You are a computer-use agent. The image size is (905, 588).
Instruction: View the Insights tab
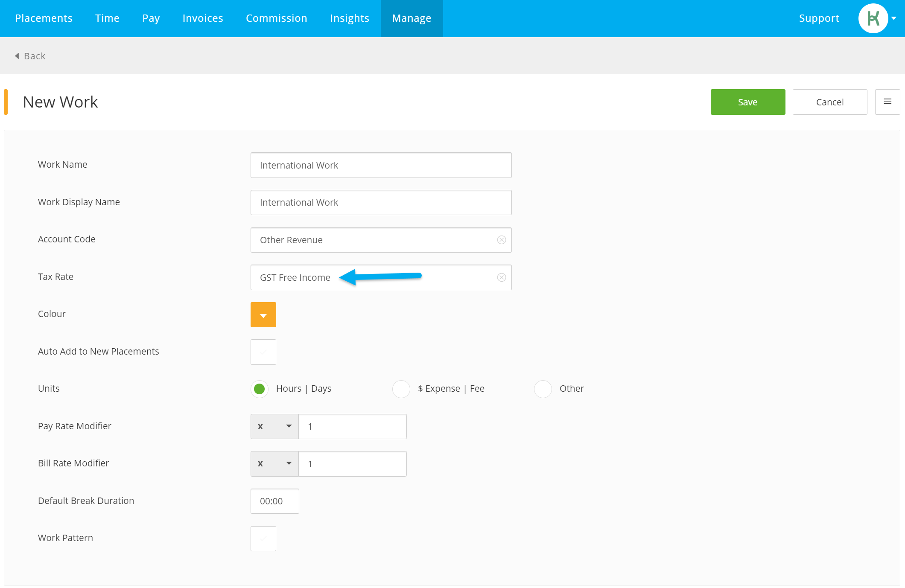(350, 18)
